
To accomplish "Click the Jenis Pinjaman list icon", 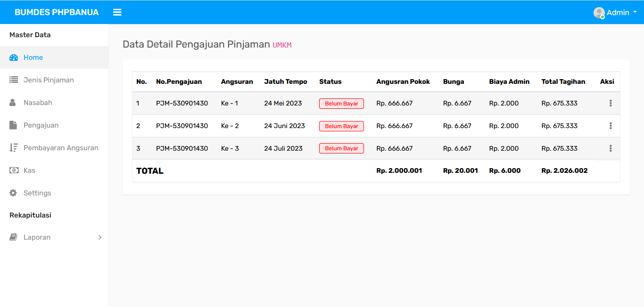I will pyautogui.click(x=14, y=80).
